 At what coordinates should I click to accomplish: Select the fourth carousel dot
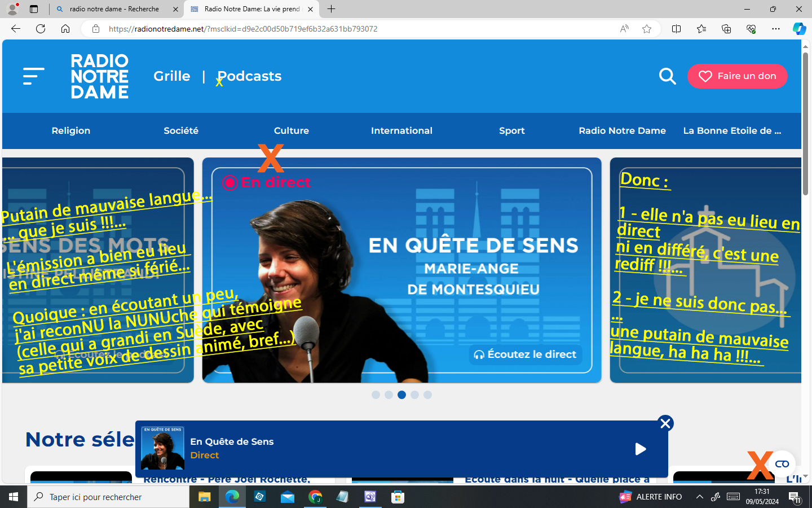[414, 395]
